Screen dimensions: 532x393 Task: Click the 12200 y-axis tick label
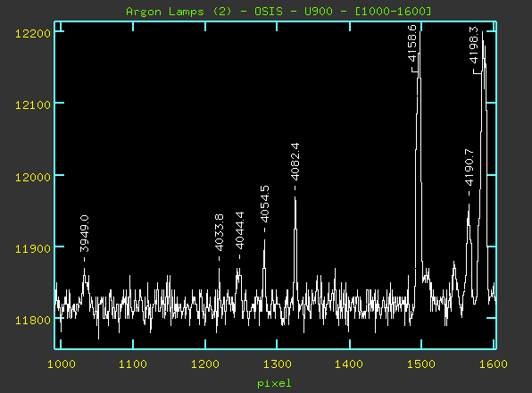click(32, 33)
